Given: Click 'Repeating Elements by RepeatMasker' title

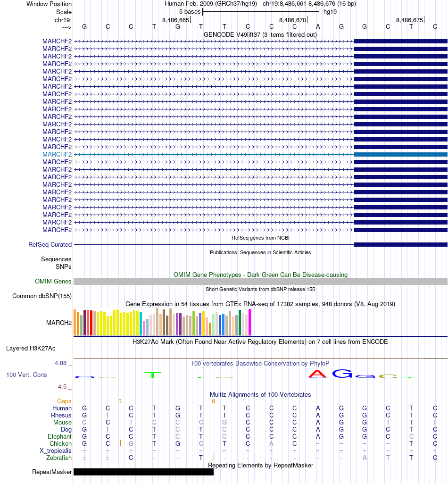Looking at the screenshot, I should click(x=260, y=465).
